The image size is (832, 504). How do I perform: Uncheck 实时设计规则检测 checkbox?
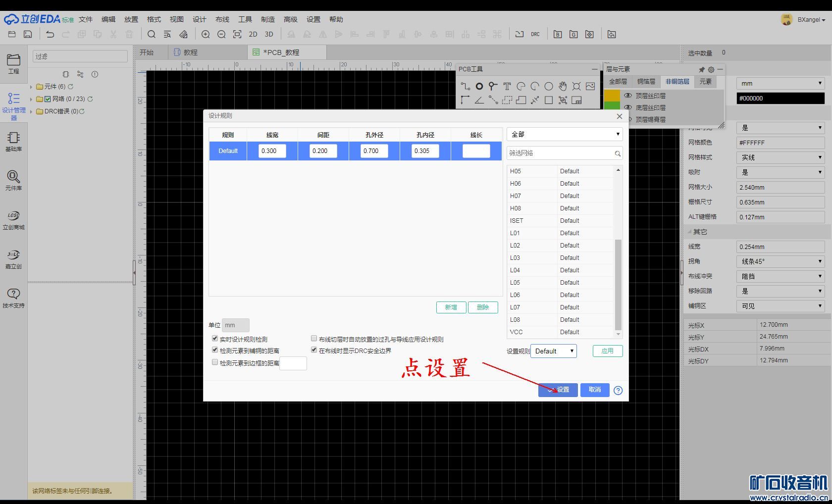pyautogui.click(x=215, y=339)
